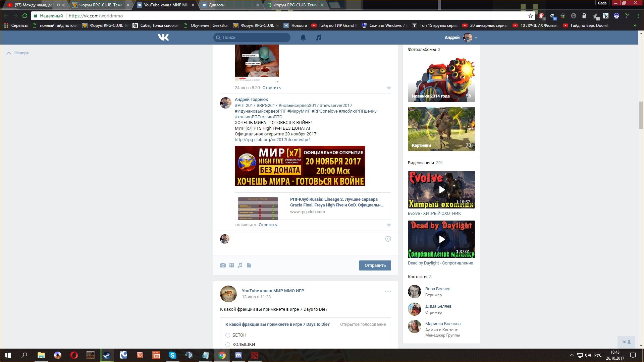Attach a photo with the camera icon
644x362 pixels.
223,265
